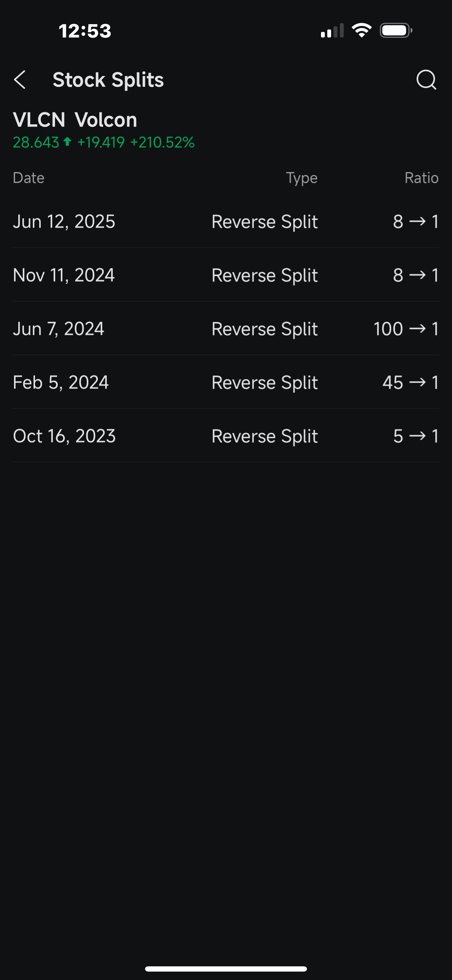
Task: Tap the 100 → 1 ratio arrow
Action: pyautogui.click(x=417, y=329)
